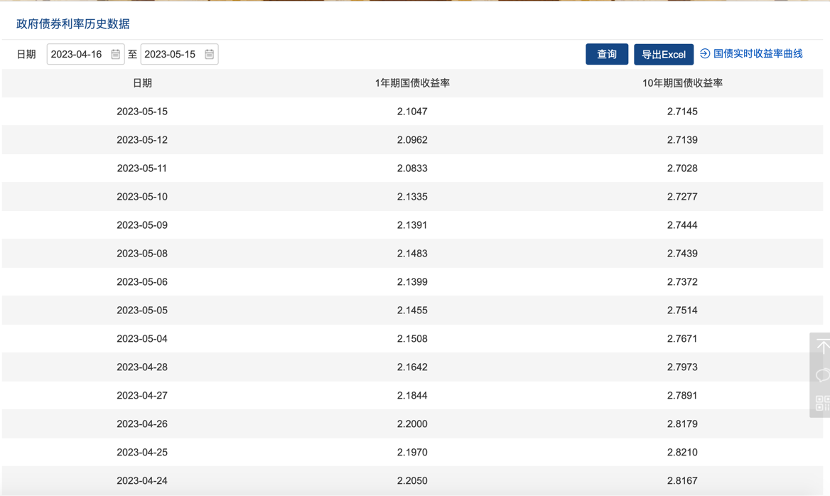Select the 10-year yield 2.7028
830x496 pixels.
click(682, 168)
